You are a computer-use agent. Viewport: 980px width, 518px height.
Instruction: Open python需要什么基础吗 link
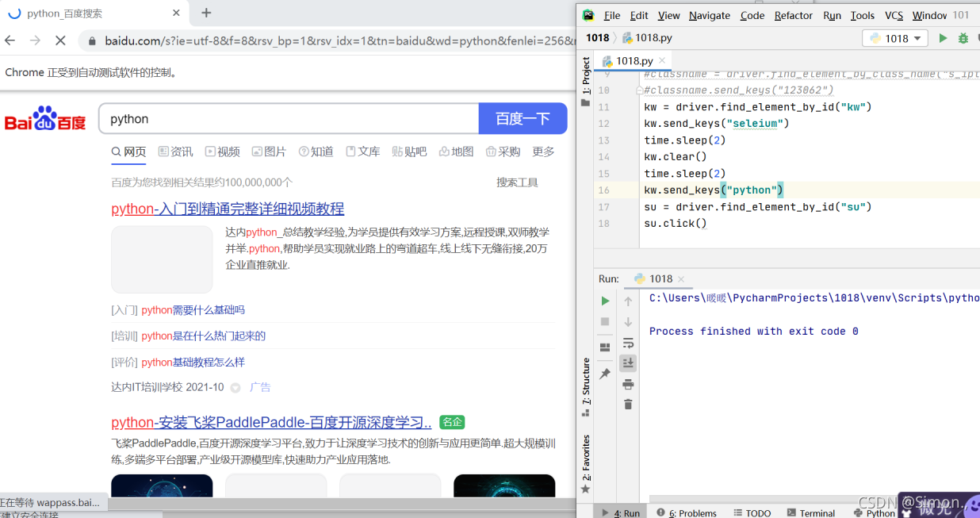193,310
